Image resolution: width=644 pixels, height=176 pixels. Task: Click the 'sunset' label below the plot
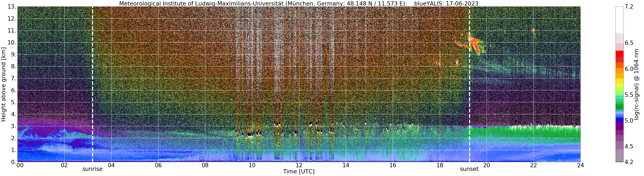[x=469, y=169]
